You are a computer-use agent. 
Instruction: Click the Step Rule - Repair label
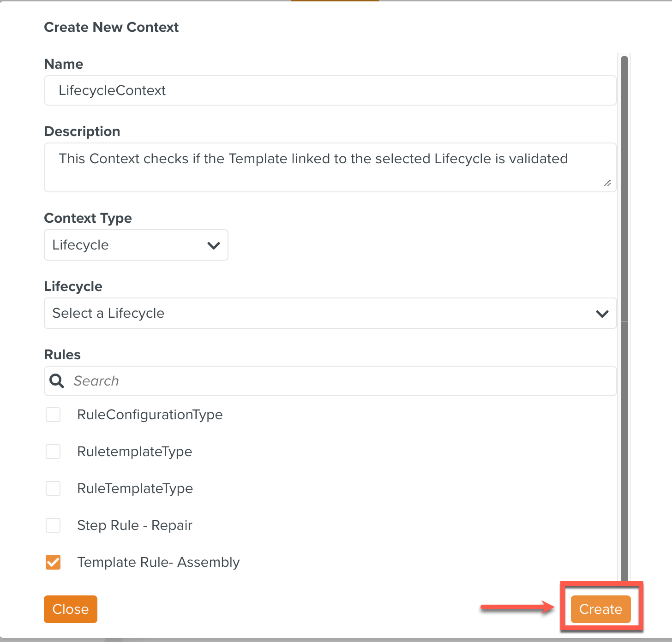tap(135, 525)
